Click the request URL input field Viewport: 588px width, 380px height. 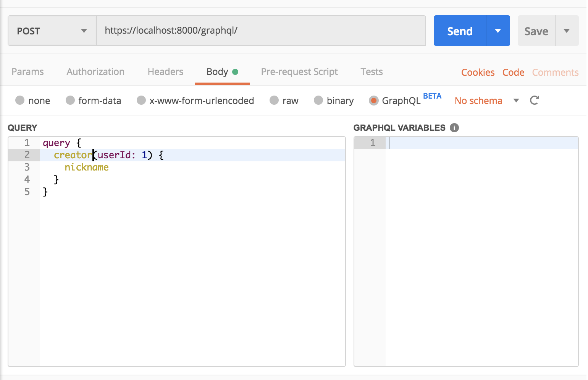tap(261, 31)
